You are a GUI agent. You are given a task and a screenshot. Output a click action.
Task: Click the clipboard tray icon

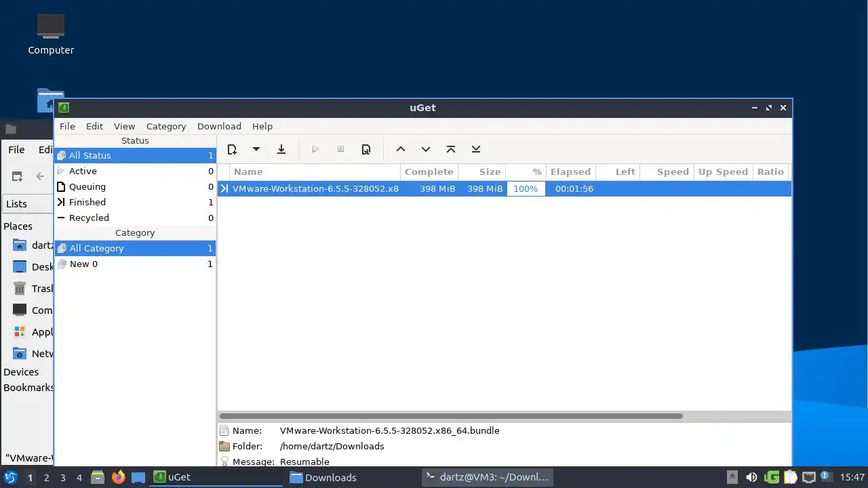[790, 477]
